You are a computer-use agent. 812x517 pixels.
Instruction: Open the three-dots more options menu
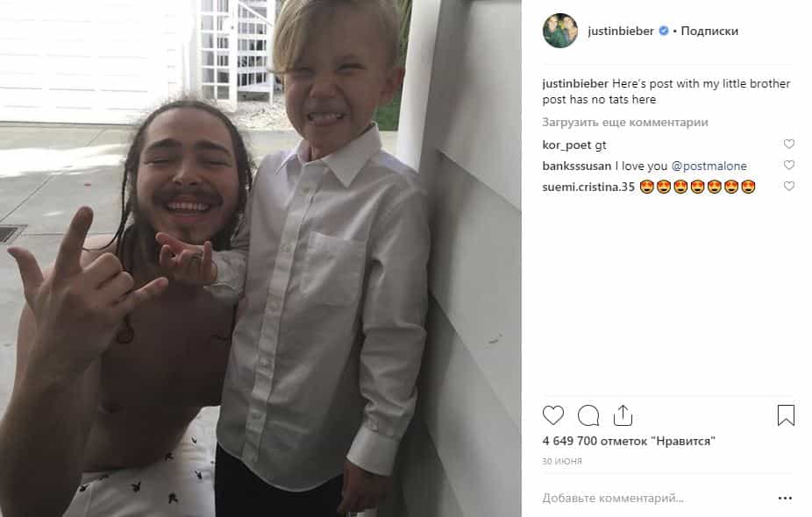tap(785, 498)
